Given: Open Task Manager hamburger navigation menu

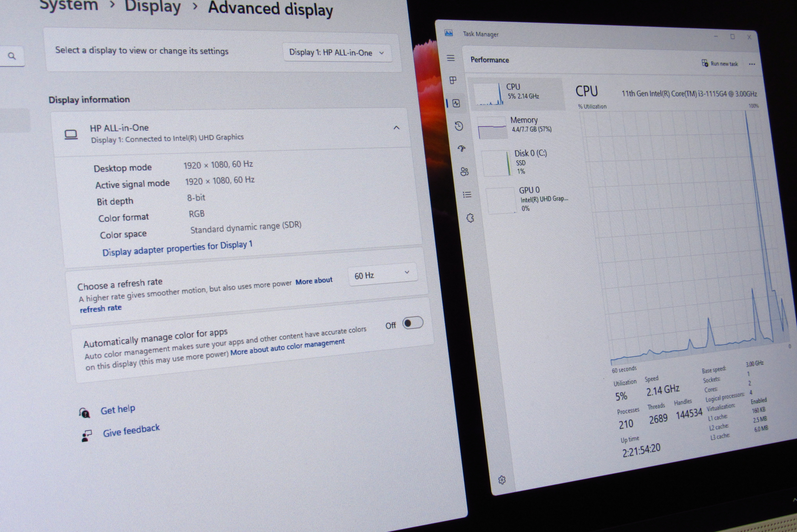Looking at the screenshot, I should click(451, 58).
